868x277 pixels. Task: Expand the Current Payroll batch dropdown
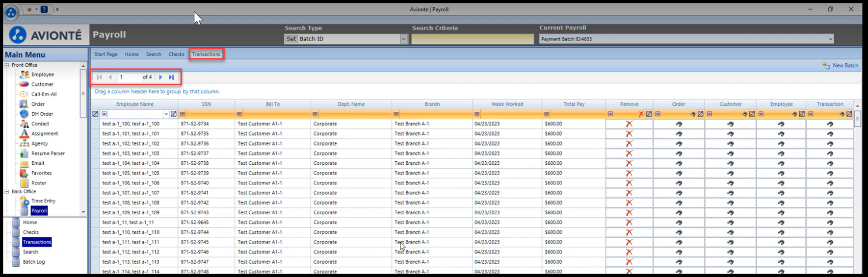pyautogui.click(x=830, y=39)
